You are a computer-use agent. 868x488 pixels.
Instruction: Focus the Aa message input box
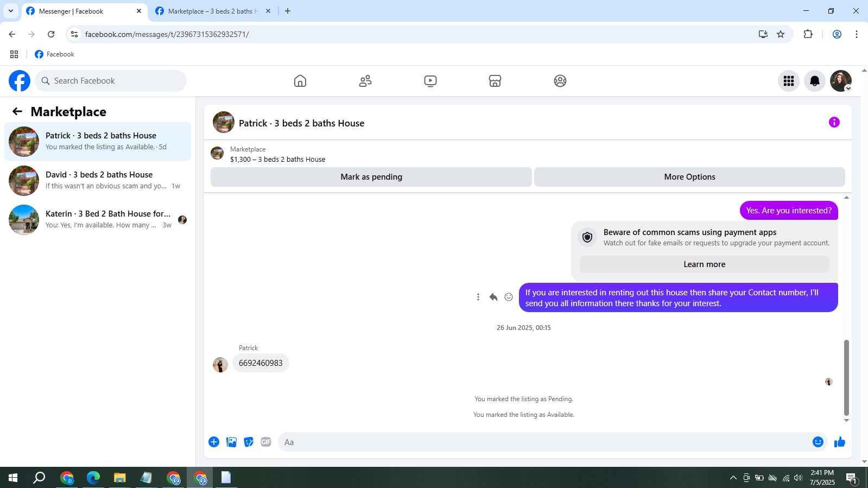click(545, 442)
